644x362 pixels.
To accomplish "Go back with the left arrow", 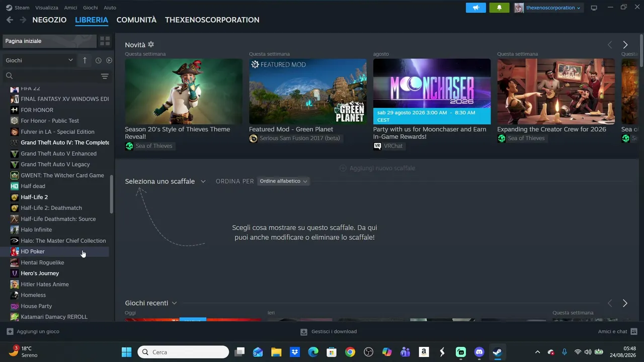I will (10, 20).
